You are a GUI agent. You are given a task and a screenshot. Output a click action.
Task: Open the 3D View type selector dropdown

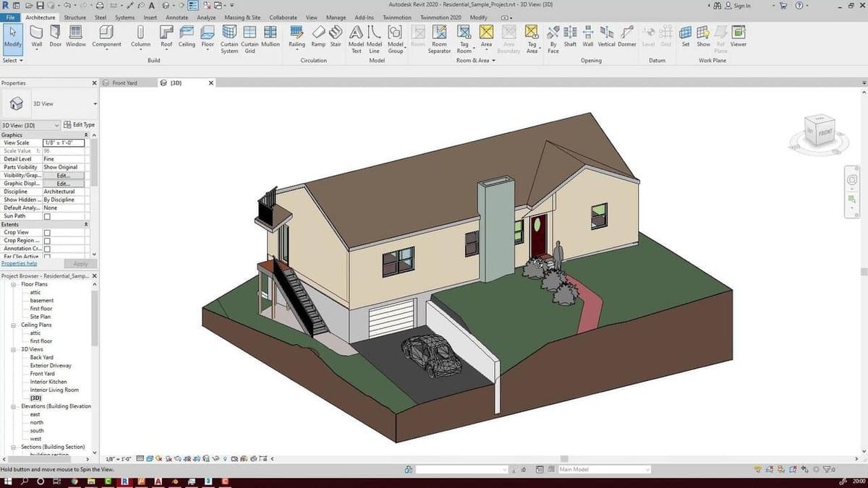pos(95,103)
